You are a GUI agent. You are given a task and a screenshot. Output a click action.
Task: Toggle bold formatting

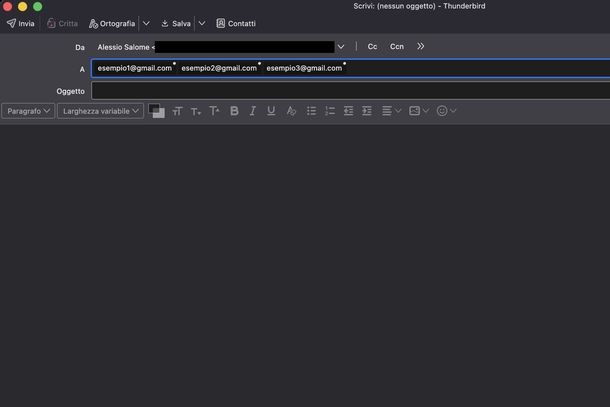234,111
